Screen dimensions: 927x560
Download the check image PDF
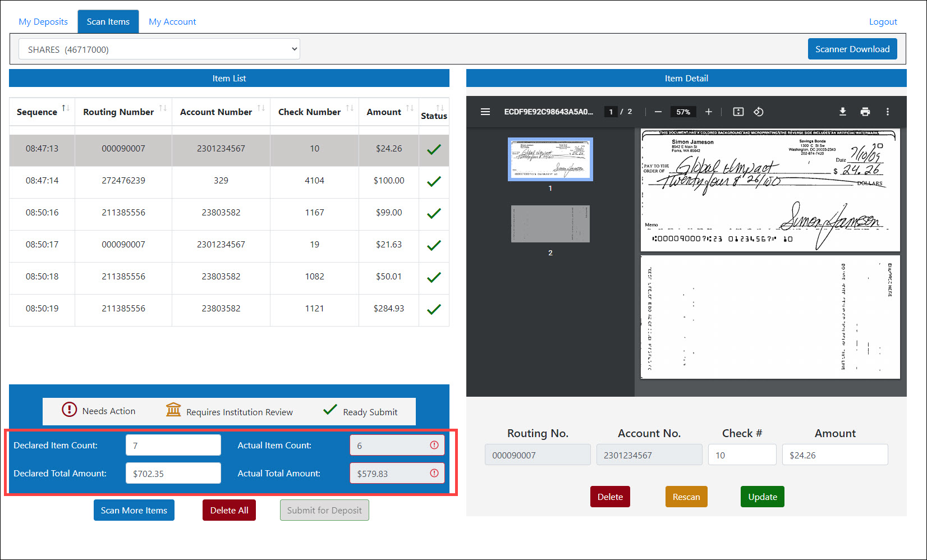tap(843, 112)
